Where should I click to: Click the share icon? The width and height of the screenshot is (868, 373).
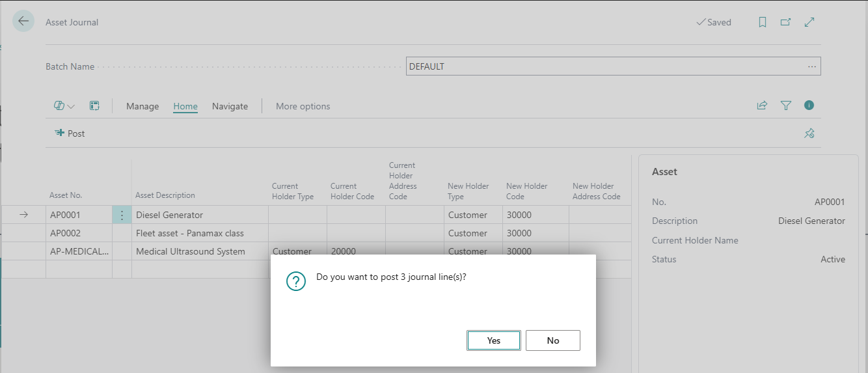[x=762, y=105]
